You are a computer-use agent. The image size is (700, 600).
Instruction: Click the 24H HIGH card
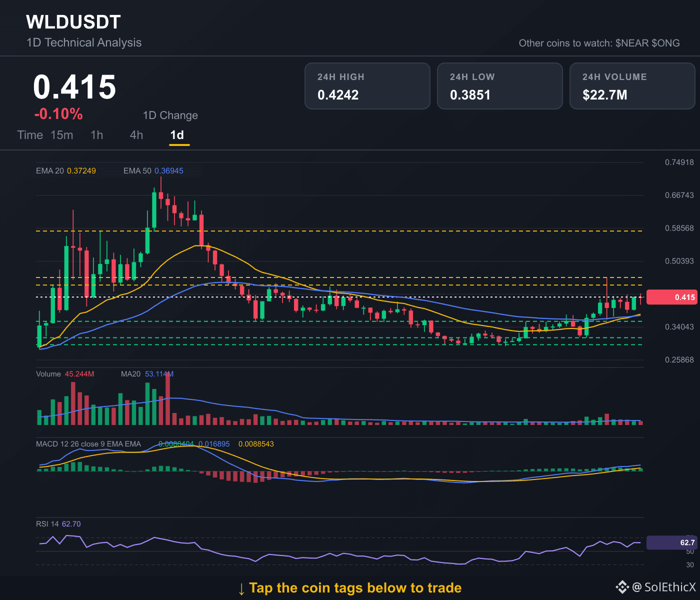tap(367, 86)
